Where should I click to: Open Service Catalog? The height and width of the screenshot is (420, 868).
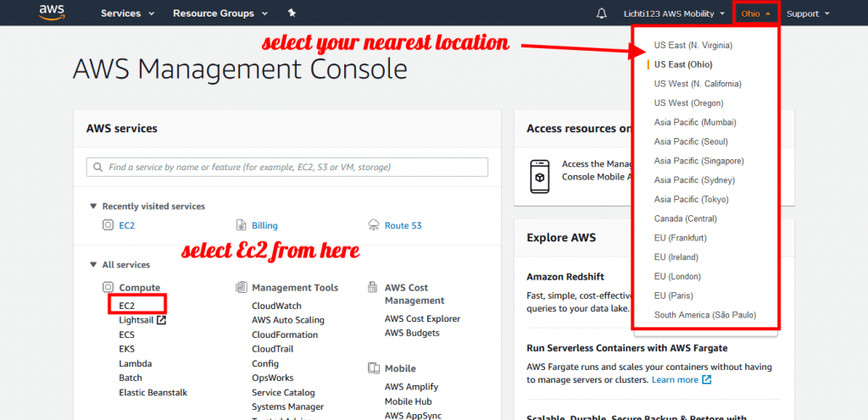point(283,392)
